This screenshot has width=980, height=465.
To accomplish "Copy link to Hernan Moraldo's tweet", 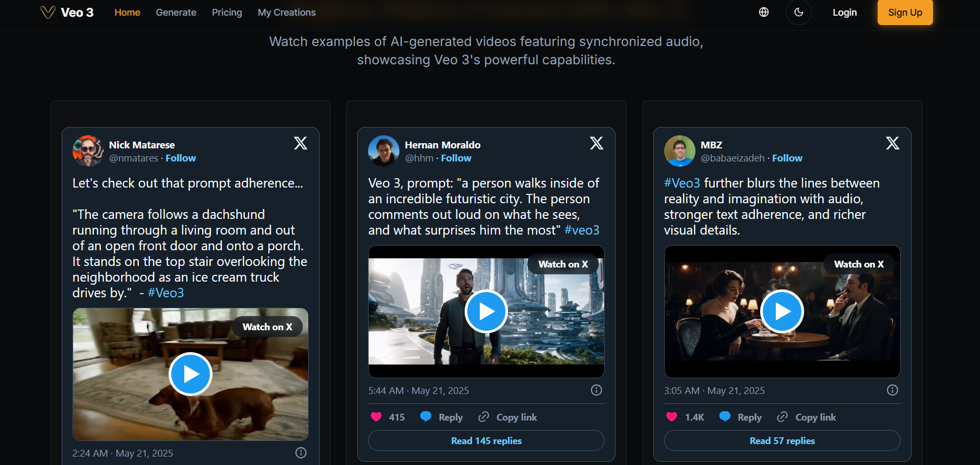I will [507, 417].
